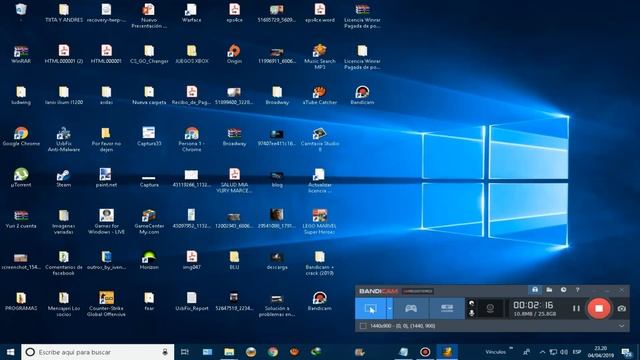Open File Explorer from the taskbar
Image resolution: width=640 pixels, height=360 pixels.
click(x=229, y=352)
